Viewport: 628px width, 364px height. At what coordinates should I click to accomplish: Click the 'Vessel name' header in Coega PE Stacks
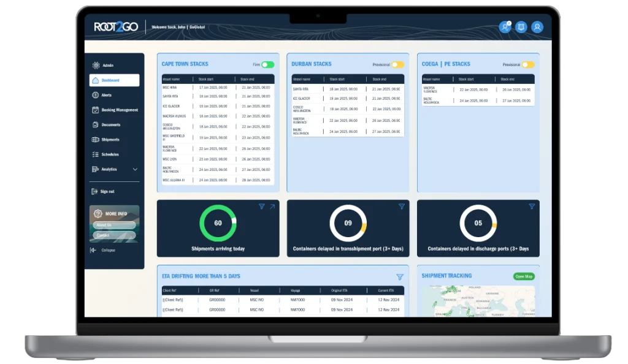431,79
